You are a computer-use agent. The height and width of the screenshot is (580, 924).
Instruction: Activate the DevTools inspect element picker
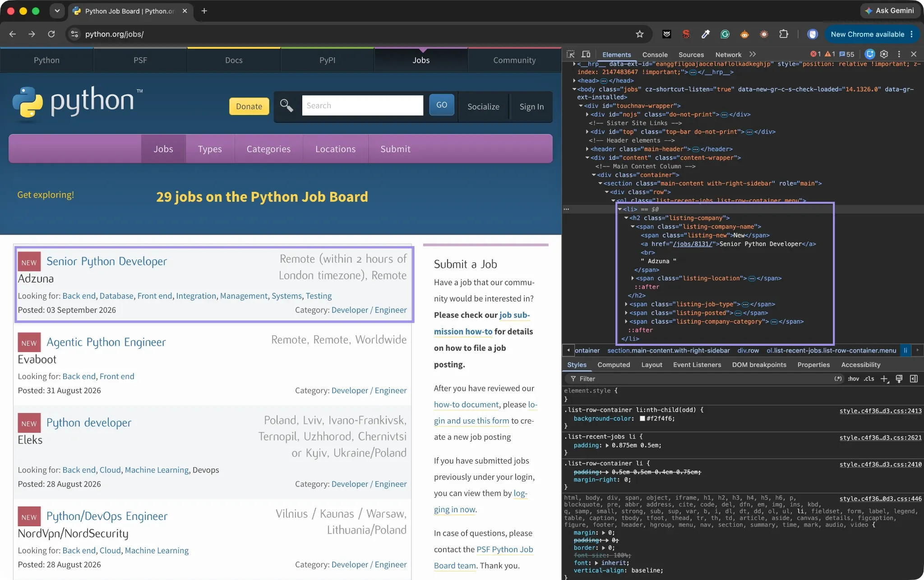(571, 54)
